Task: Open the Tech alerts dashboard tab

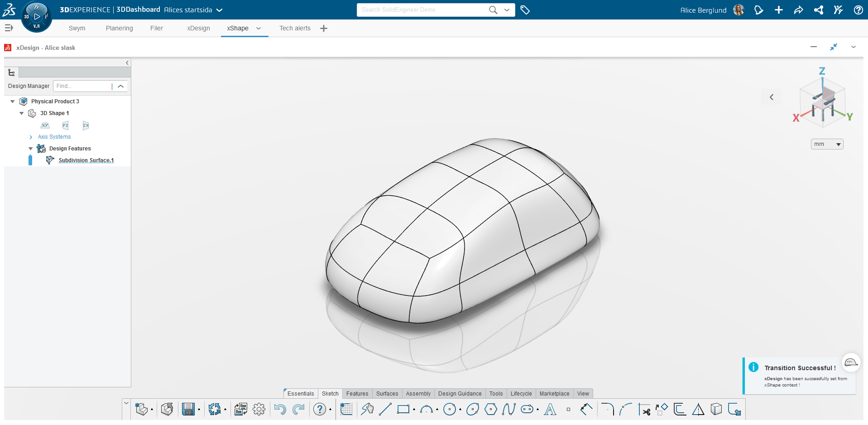Action: (x=295, y=28)
